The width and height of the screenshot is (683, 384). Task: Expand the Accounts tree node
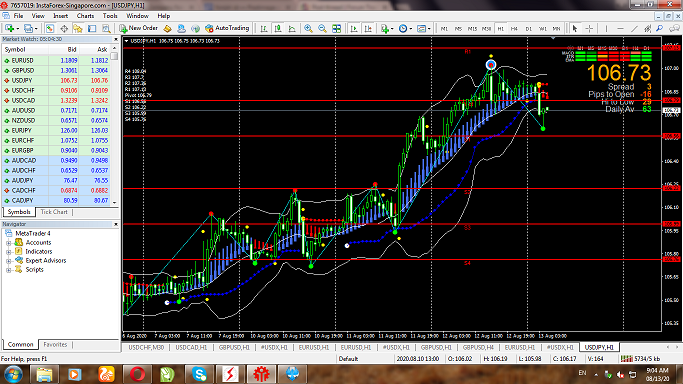coord(8,243)
